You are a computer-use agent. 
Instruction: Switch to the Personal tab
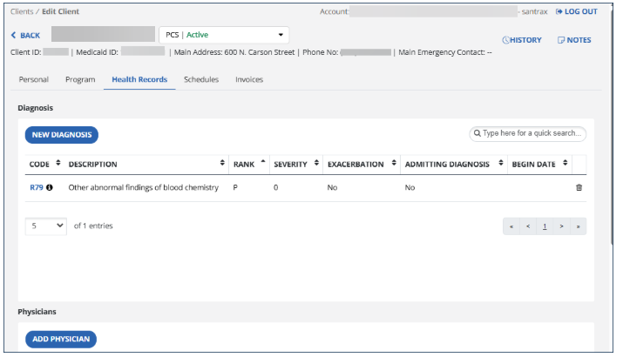[x=34, y=79]
